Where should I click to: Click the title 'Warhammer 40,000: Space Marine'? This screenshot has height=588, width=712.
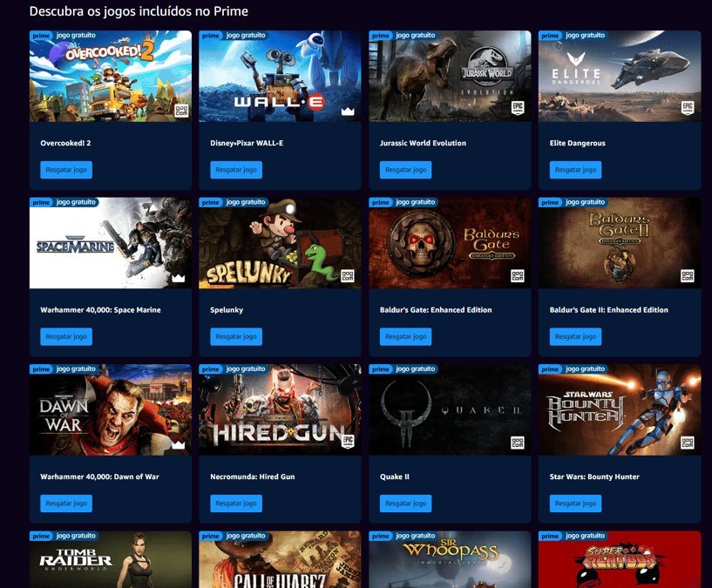(x=100, y=309)
